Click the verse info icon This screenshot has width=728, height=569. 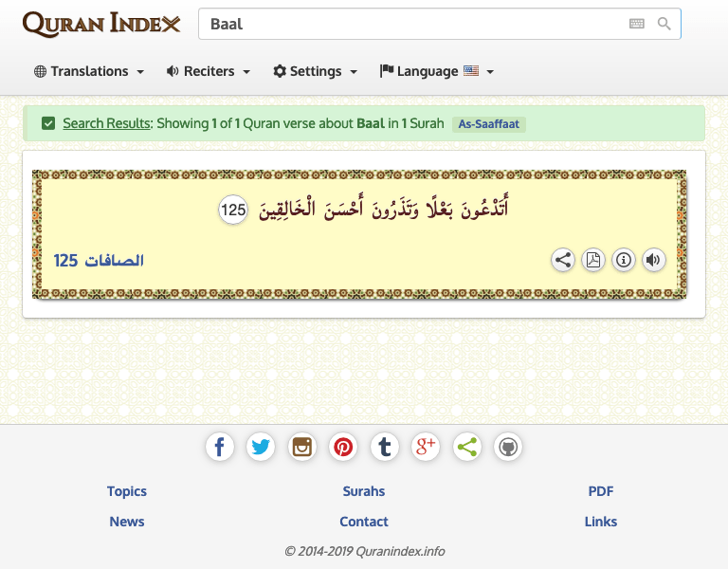(624, 260)
